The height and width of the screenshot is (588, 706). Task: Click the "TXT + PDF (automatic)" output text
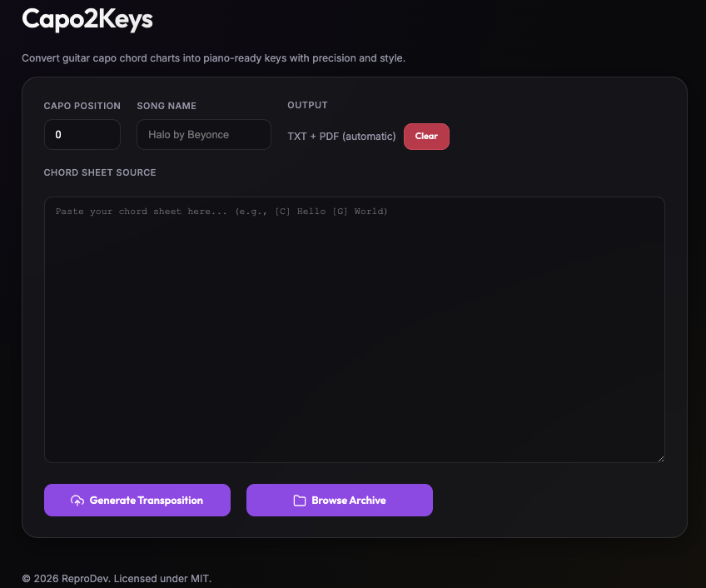pos(341,137)
